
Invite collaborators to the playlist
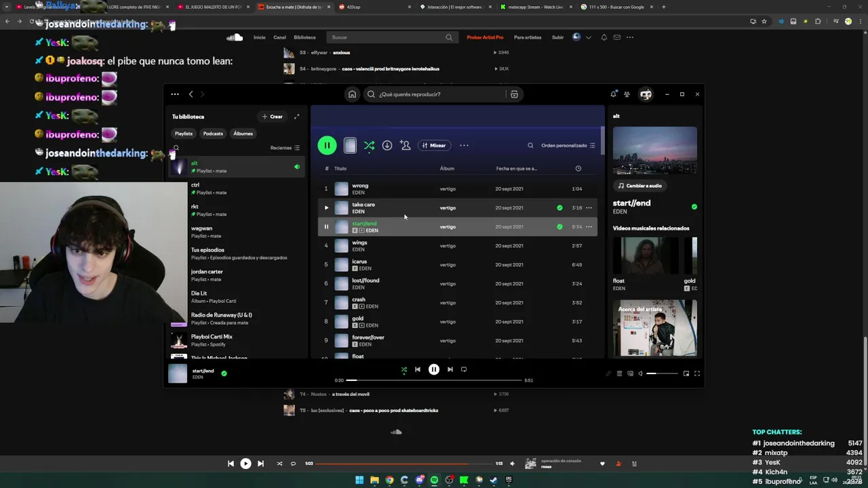coord(406,145)
